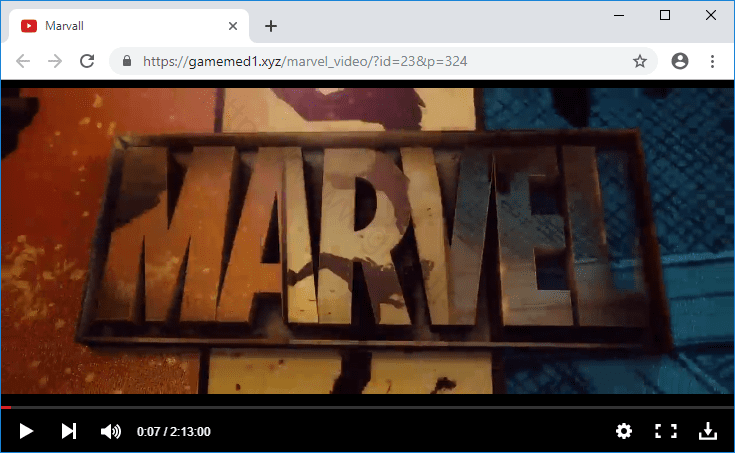Click the browser forward arrow
735x453 pixels.
click(55, 61)
